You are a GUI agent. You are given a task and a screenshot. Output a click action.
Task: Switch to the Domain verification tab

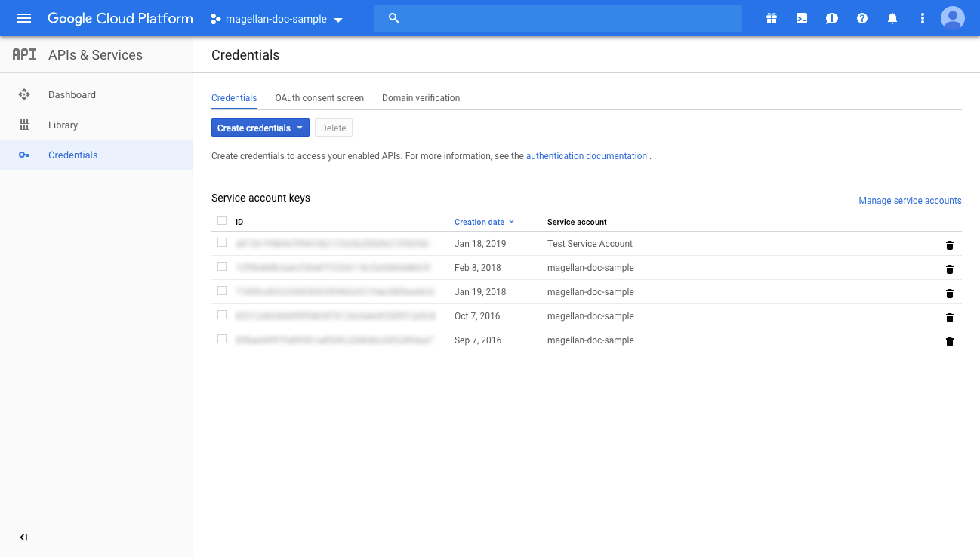click(421, 98)
